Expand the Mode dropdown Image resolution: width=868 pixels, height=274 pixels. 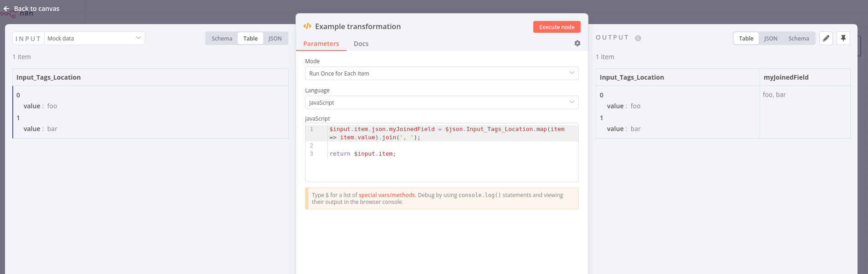(441, 73)
